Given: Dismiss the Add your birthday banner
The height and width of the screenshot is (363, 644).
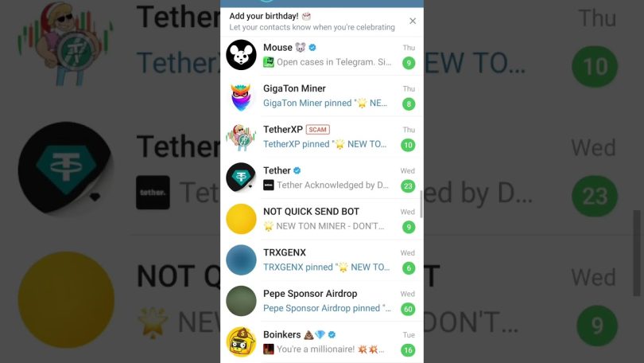Looking at the screenshot, I should coord(413,21).
